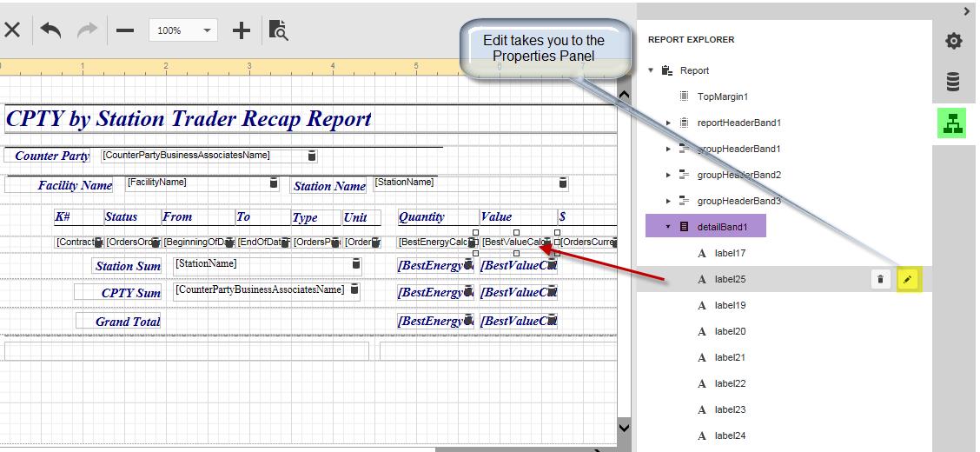Image resolution: width=980 pixels, height=452 pixels.
Task: Expand groupHeaderBand2 in Report Explorer
Action: coord(668,175)
